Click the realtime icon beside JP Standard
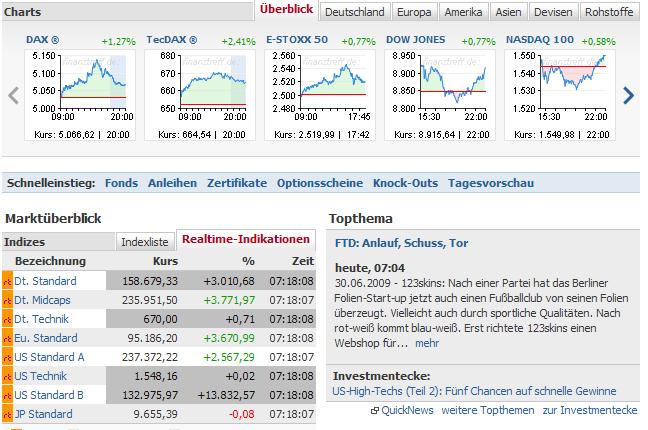 (x=7, y=414)
